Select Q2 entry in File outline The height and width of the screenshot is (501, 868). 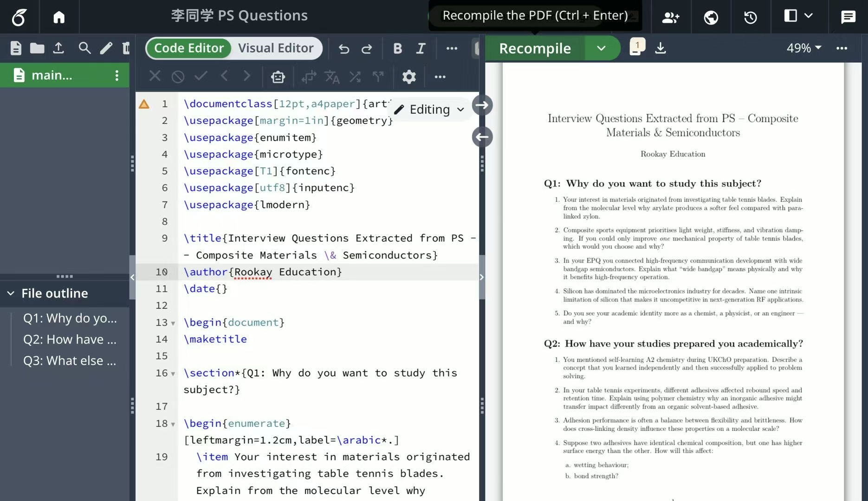tap(70, 339)
